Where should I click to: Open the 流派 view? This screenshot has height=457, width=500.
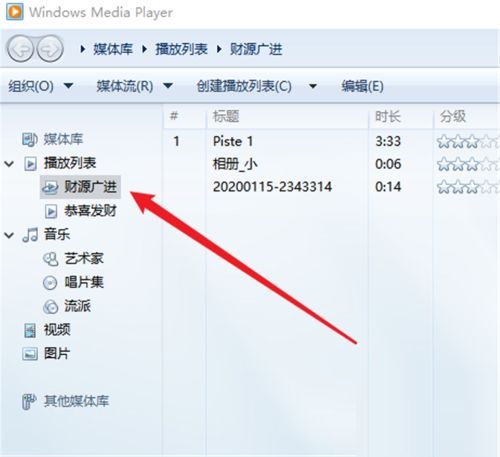(77, 306)
